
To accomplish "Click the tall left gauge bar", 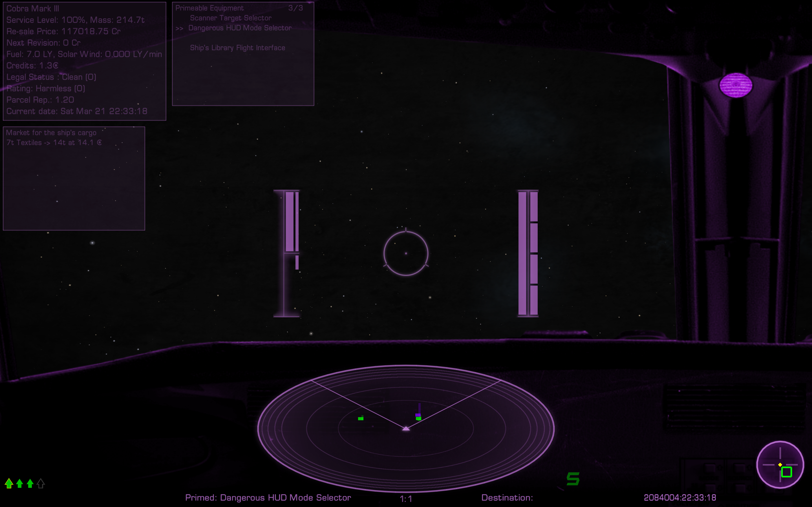I will click(289, 221).
